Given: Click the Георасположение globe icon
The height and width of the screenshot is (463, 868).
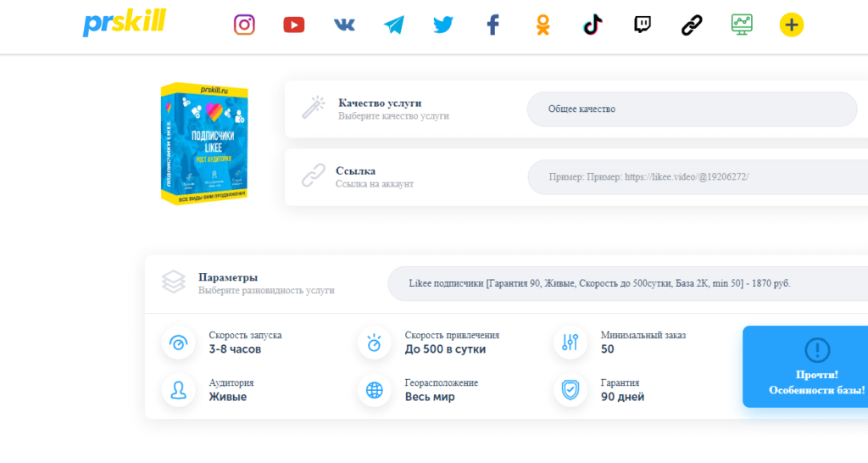Looking at the screenshot, I should click(374, 391).
